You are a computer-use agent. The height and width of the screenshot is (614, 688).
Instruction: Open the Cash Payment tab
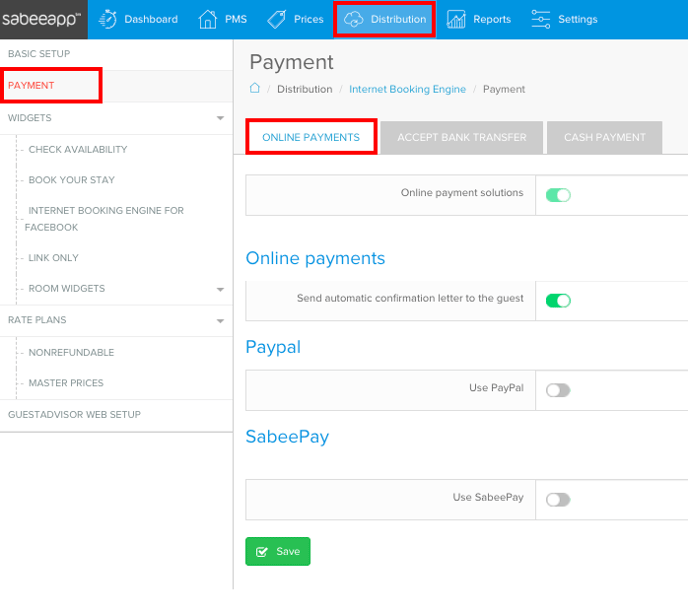pos(604,138)
